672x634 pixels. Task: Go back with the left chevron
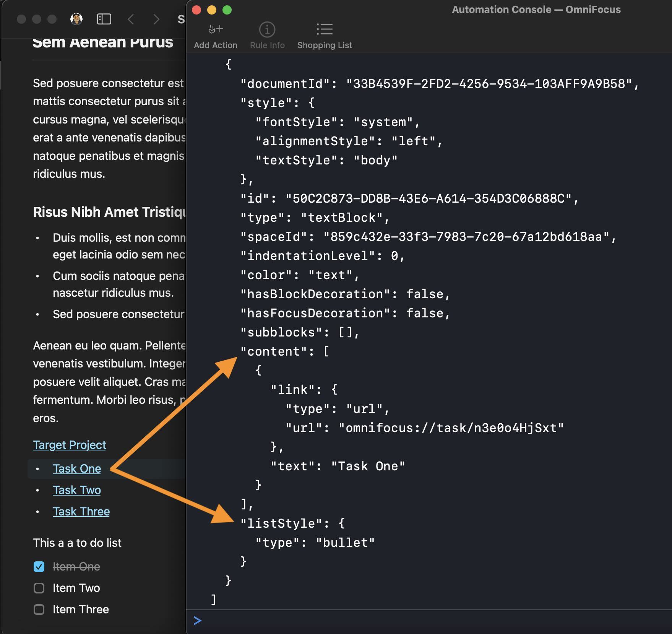point(131,19)
